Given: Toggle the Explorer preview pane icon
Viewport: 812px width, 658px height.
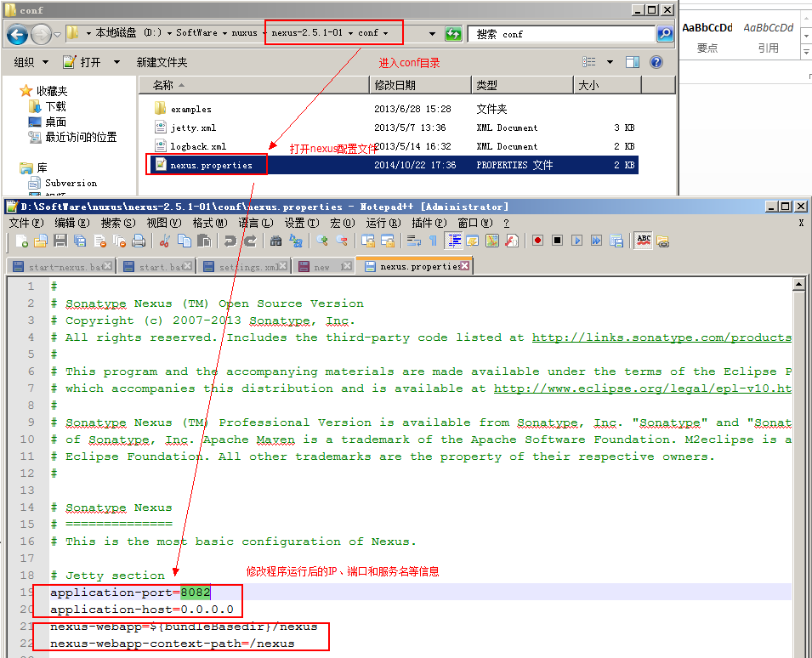Looking at the screenshot, I should (x=633, y=62).
